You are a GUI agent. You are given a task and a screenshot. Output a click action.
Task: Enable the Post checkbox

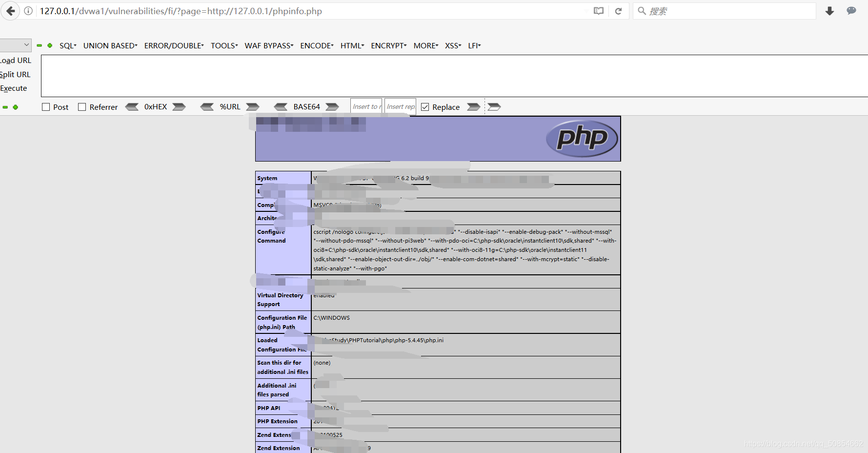click(x=46, y=107)
